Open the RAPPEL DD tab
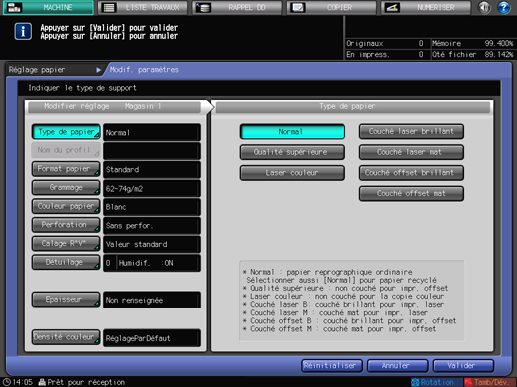The image size is (517, 387). [237, 7]
